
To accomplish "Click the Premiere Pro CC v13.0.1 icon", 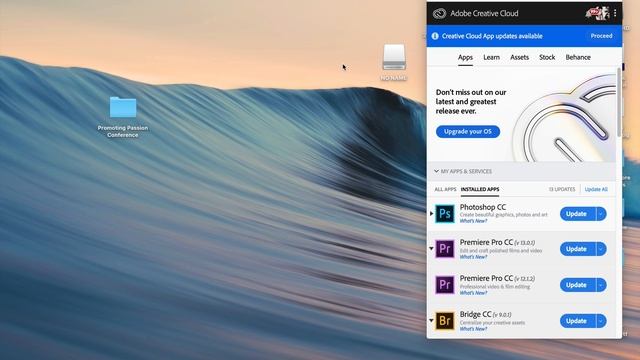I will 444,249.
